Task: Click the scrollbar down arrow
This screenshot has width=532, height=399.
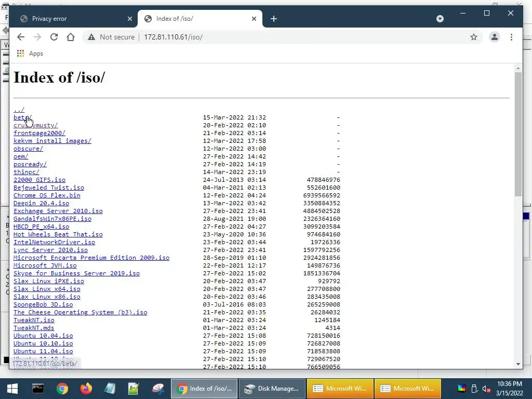Action: coord(518,364)
